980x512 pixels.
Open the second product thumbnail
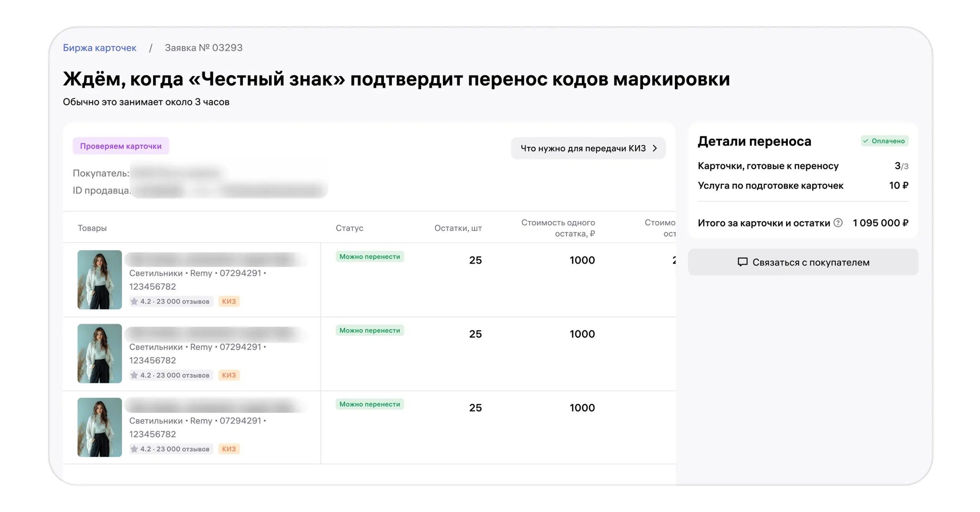(x=100, y=353)
